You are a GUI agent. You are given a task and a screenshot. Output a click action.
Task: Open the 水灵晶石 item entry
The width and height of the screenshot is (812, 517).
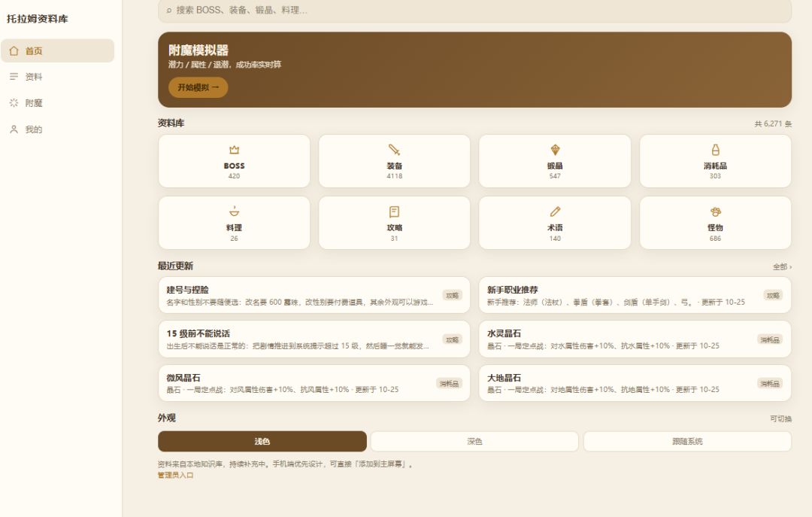(635, 339)
